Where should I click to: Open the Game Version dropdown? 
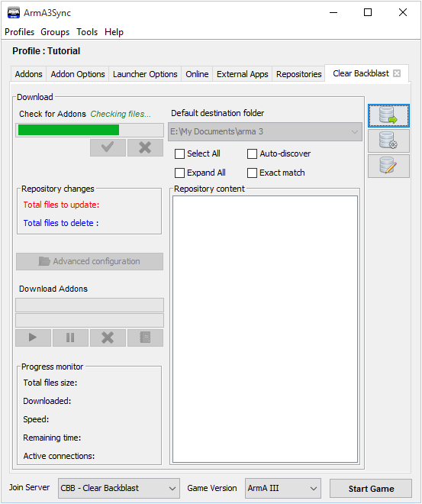[x=282, y=488]
